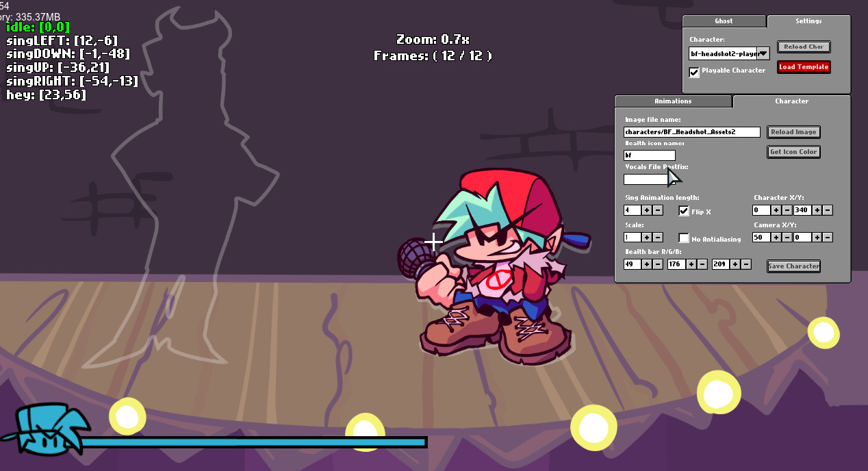Click the singDOWN: [-1,-48] animation entry
The width and height of the screenshot is (868, 471).
68,54
